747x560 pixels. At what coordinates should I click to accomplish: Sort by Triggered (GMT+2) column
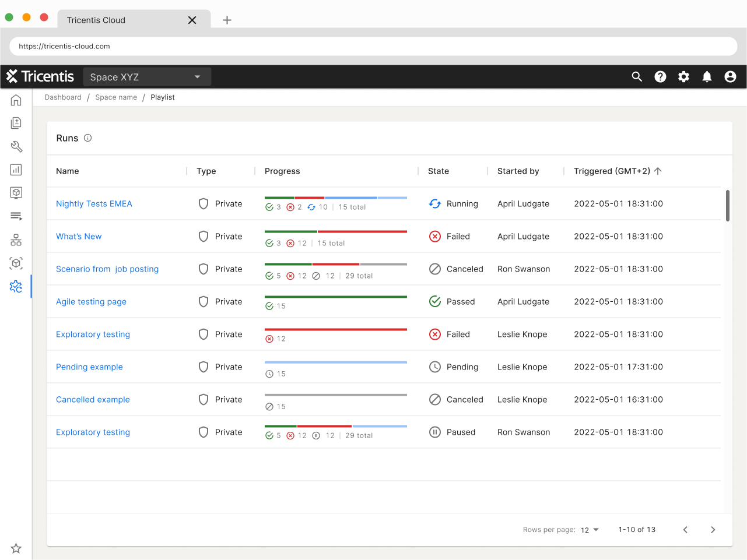click(x=618, y=171)
